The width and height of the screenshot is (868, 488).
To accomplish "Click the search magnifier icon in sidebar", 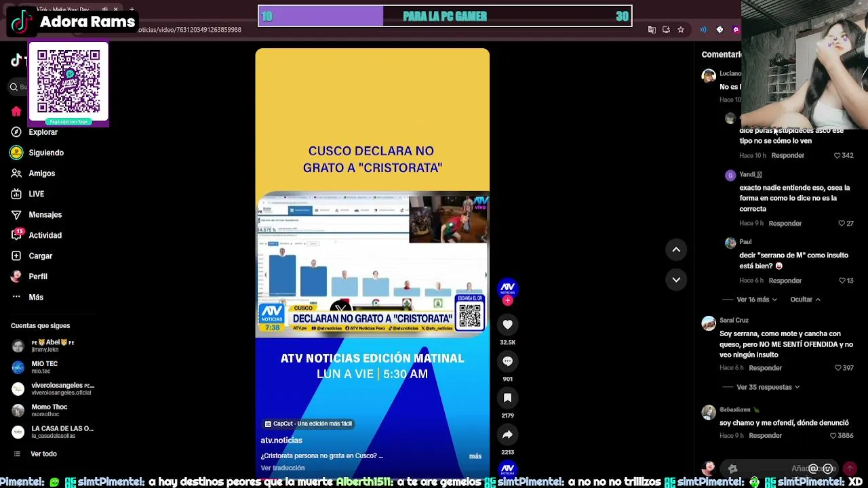I will [14, 87].
